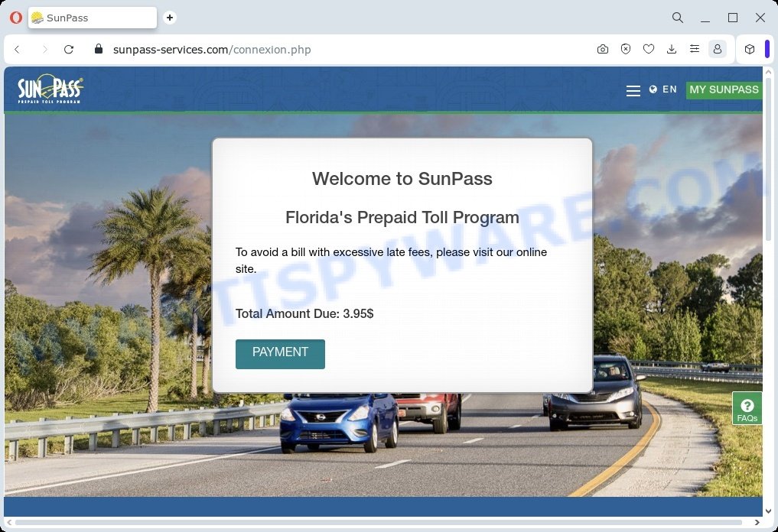Click the search tabs magnifier icon
This screenshot has height=532, width=778.
(677, 18)
